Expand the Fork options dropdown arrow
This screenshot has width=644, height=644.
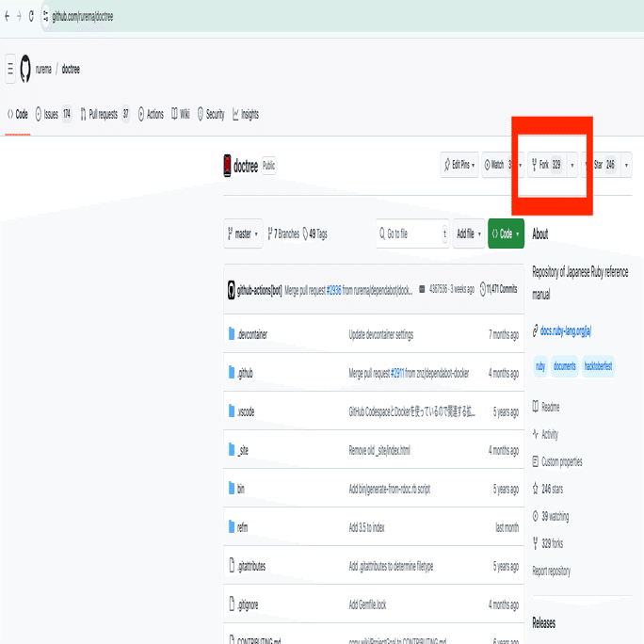tap(572, 165)
